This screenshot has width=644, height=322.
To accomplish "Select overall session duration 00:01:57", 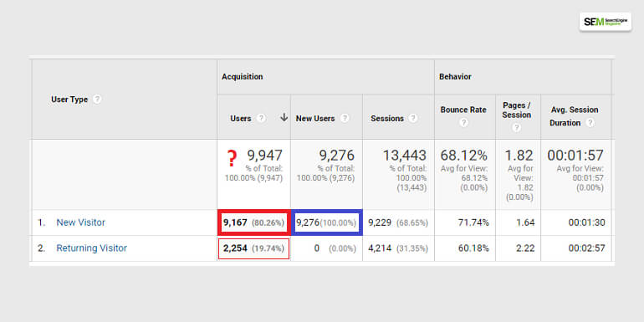I will pos(575,156).
